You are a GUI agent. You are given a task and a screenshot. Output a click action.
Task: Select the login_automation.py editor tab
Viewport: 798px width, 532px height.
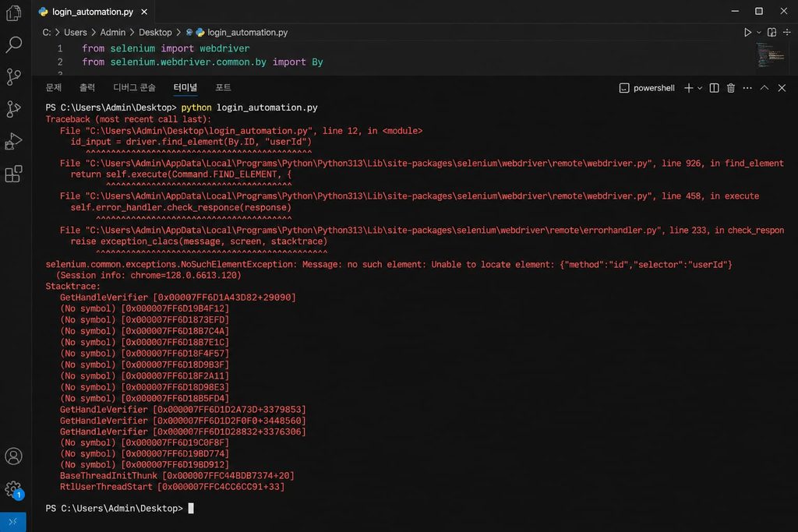93,12
